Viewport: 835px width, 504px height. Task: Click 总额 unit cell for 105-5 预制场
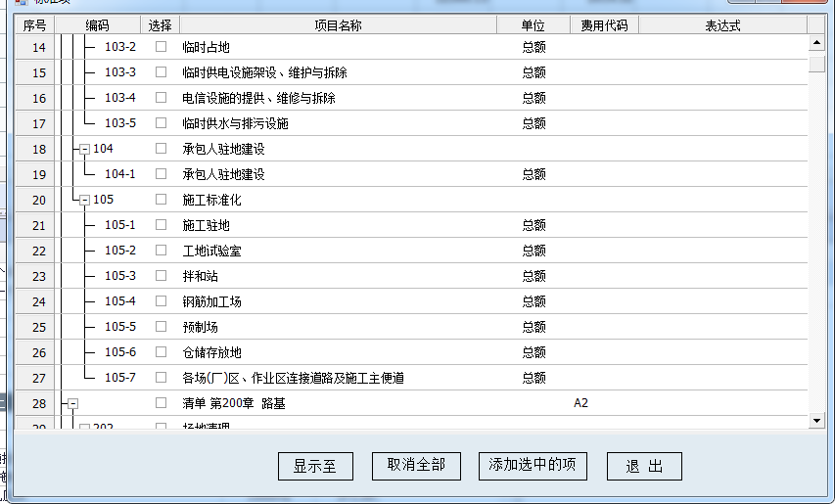(534, 327)
